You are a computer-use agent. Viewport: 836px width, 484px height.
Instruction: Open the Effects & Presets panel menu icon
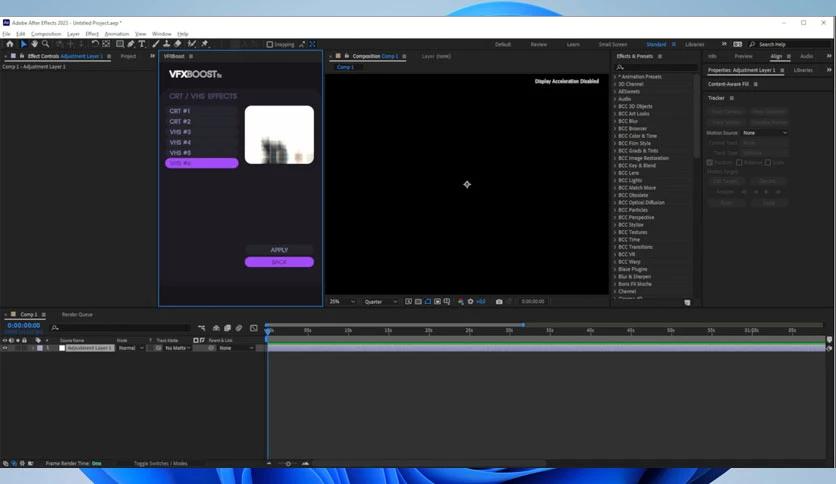[x=660, y=56]
